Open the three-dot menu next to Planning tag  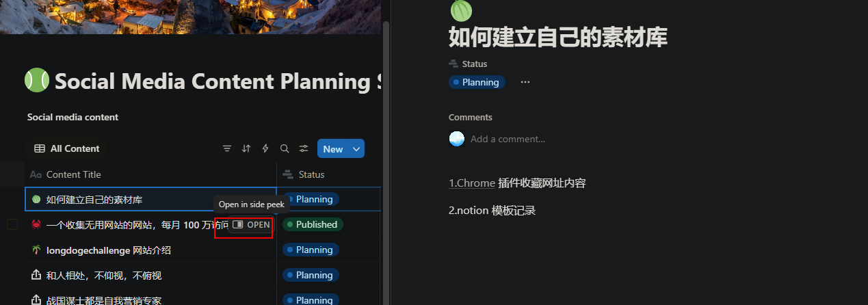[525, 82]
